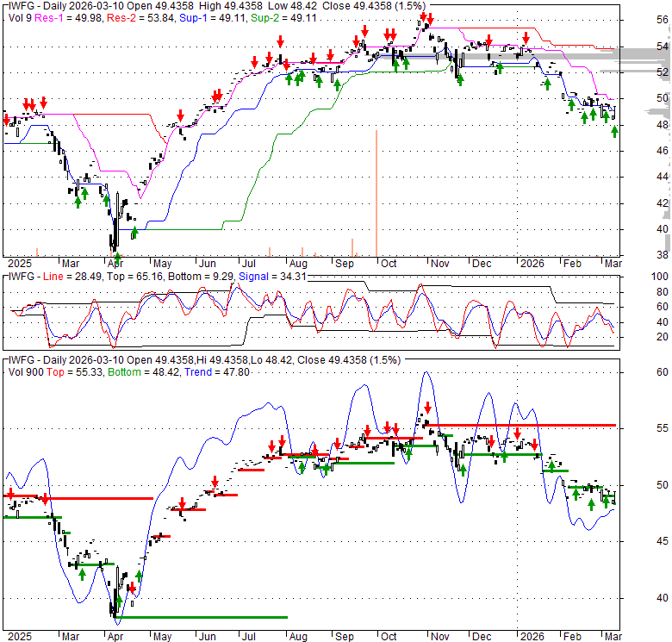This screenshot has width=672, height=642.
Task: Click the green arrow near March in the bottom chart
Action: coord(82,573)
